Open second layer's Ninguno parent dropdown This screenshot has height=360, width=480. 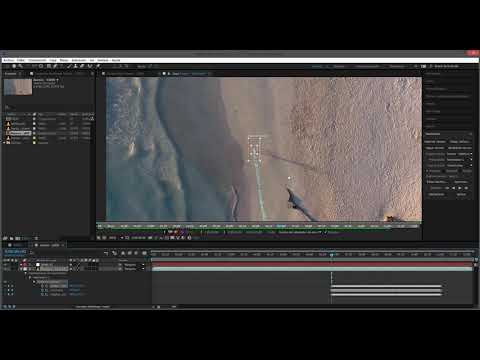[x=133, y=269]
